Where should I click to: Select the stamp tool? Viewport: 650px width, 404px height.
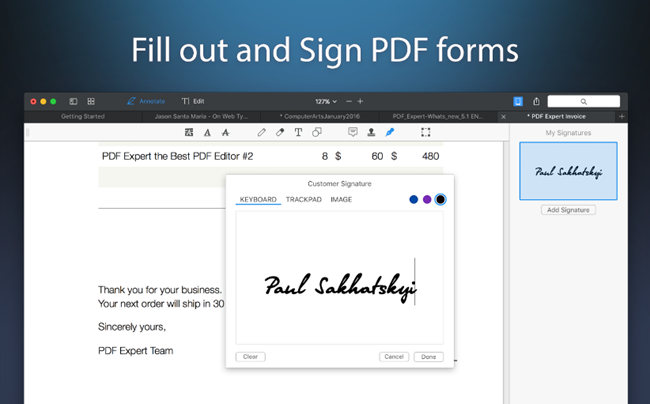[x=371, y=132]
